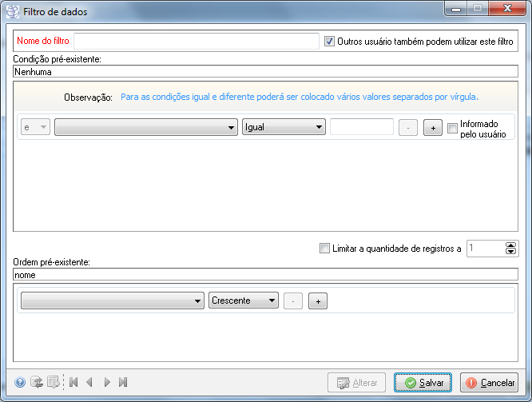The image size is (532, 402).
Task: Click the Cancelar button
Action: pyautogui.click(x=489, y=383)
